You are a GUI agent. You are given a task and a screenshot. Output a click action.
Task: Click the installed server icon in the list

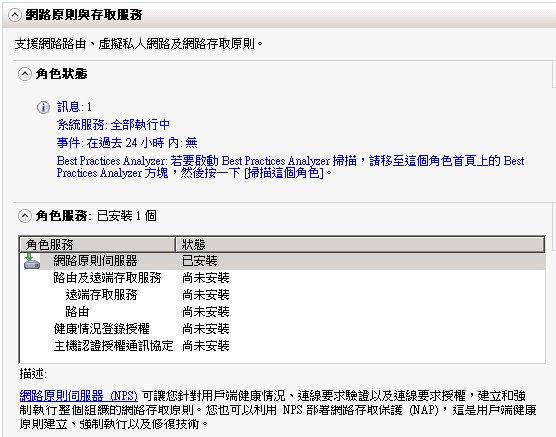coord(32,261)
